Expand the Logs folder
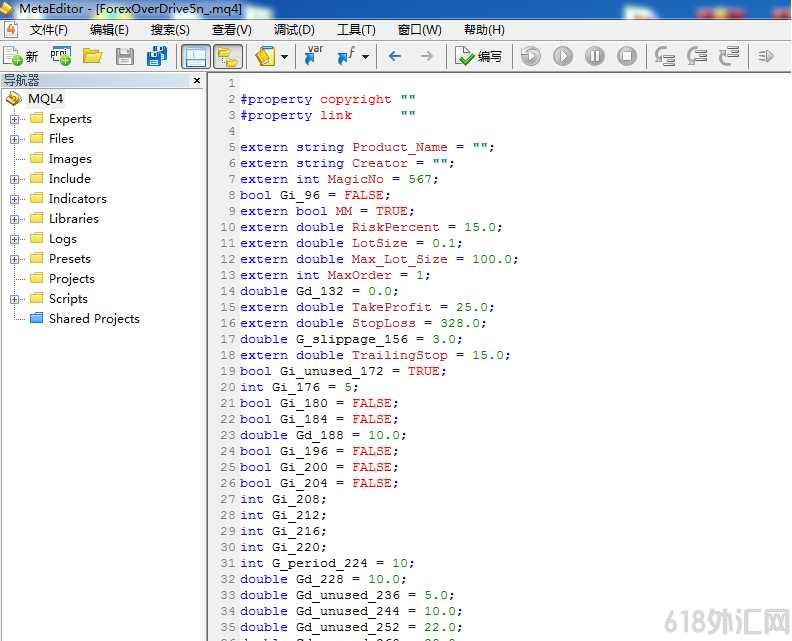This screenshot has height=641, width=792. [x=14, y=239]
